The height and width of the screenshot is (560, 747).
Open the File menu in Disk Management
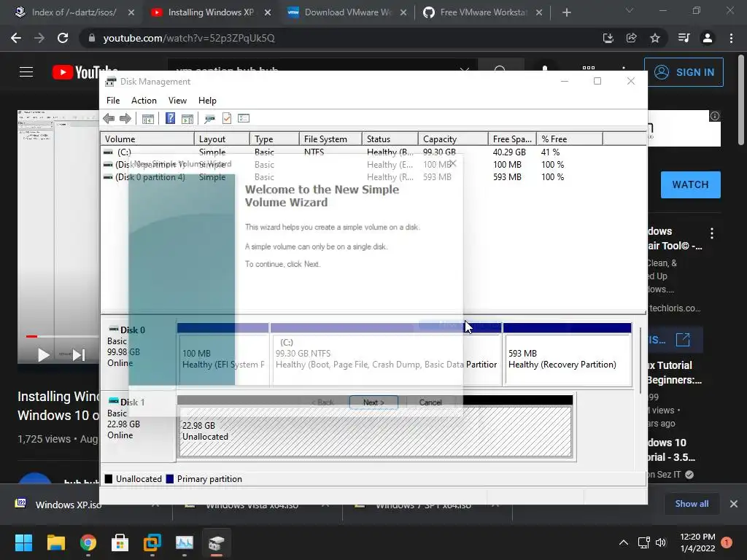[x=113, y=101]
